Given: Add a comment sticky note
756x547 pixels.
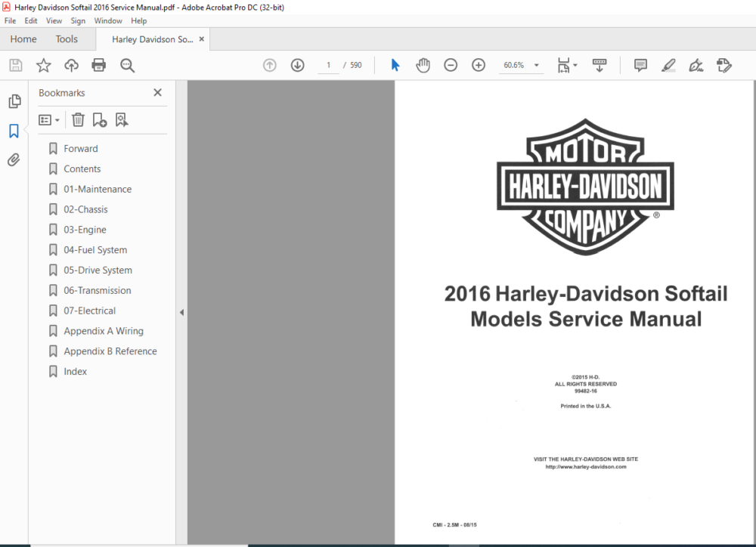Looking at the screenshot, I should click(640, 65).
